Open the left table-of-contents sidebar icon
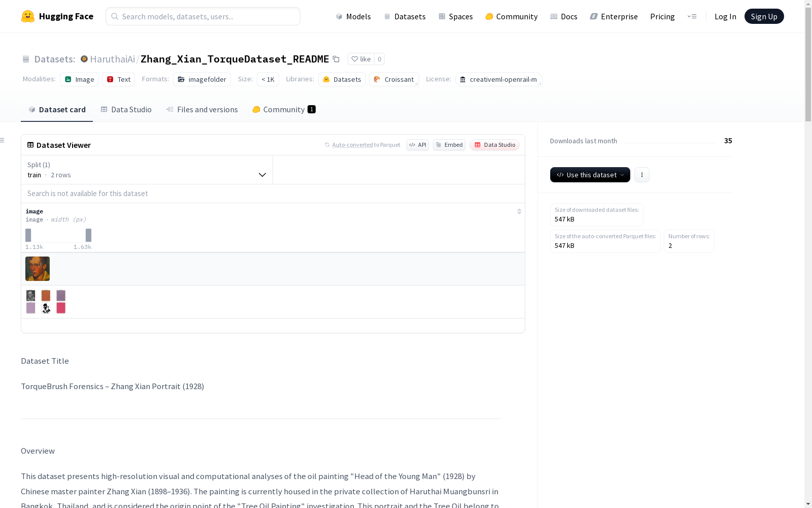The image size is (812, 508). 3,140
